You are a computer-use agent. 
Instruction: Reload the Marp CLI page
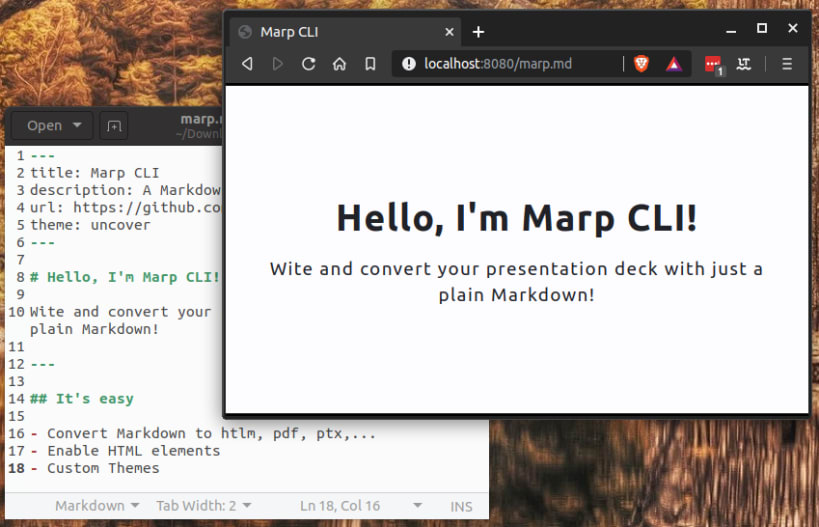[309, 64]
